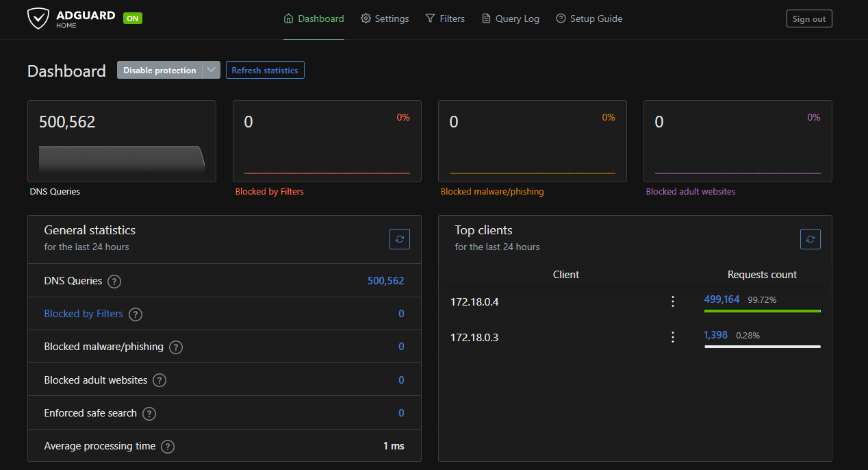The height and width of the screenshot is (470, 868).
Task: Click the Blocked adult websites count 0 in General statistics
Action: coord(401,380)
